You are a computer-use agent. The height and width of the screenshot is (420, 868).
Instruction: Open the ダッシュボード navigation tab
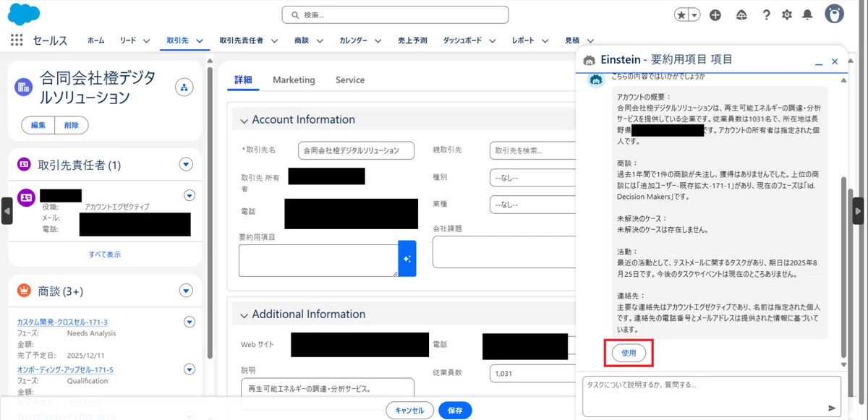462,40
